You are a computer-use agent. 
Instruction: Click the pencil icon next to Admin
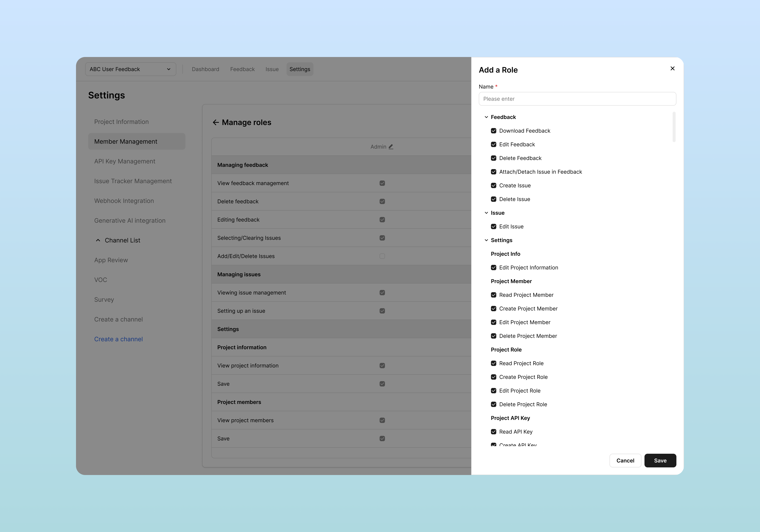[391, 147]
